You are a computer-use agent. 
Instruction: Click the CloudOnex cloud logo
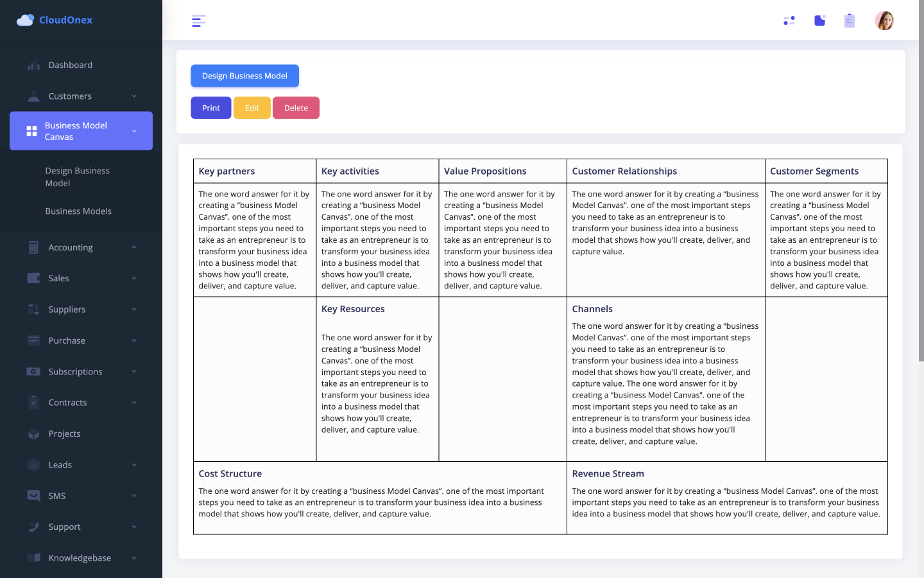(25, 21)
